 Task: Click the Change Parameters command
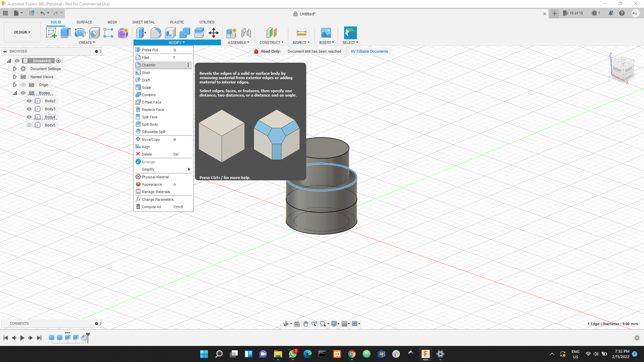[x=157, y=199]
